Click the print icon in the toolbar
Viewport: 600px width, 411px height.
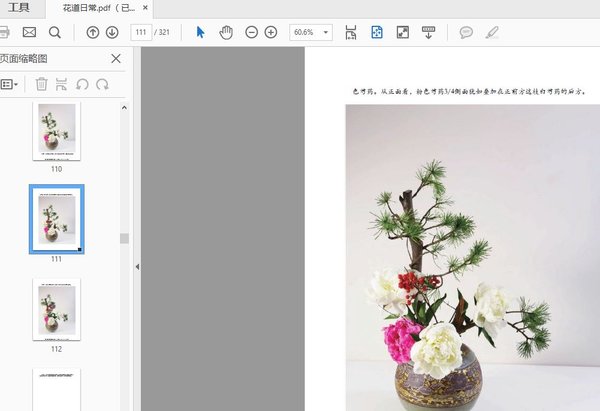click(4, 33)
